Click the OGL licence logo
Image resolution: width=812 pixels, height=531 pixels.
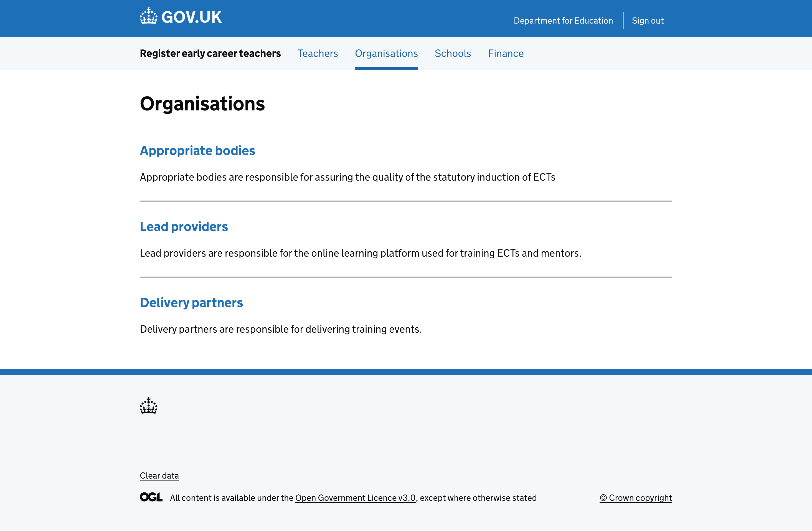click(x=151, y=497)
